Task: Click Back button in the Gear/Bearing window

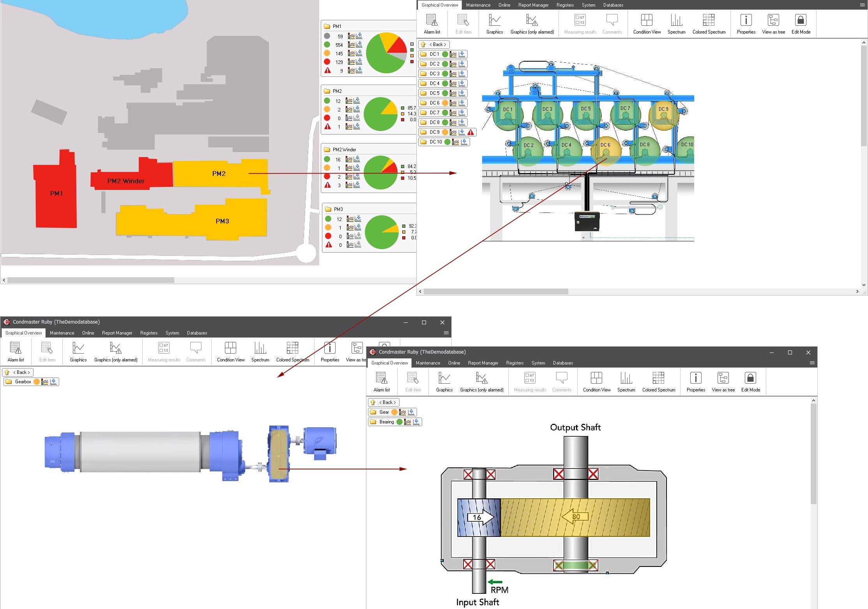Action: point(384,402)
